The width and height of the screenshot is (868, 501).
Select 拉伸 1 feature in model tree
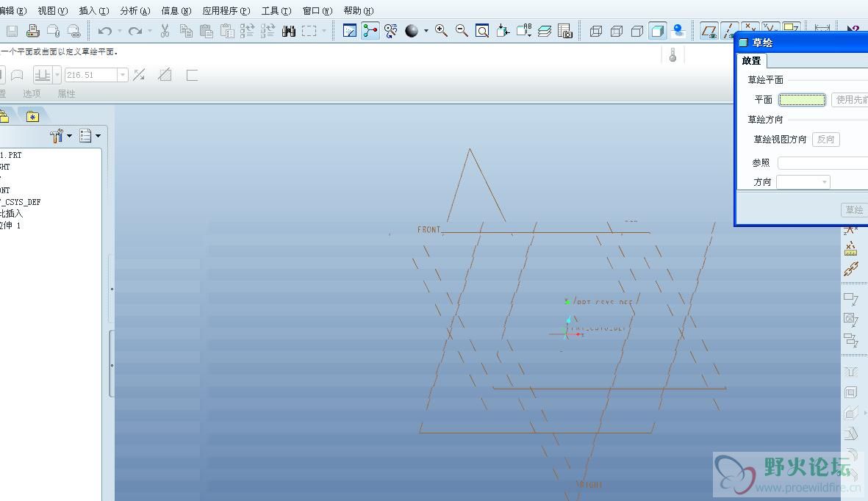coord(10,226)
